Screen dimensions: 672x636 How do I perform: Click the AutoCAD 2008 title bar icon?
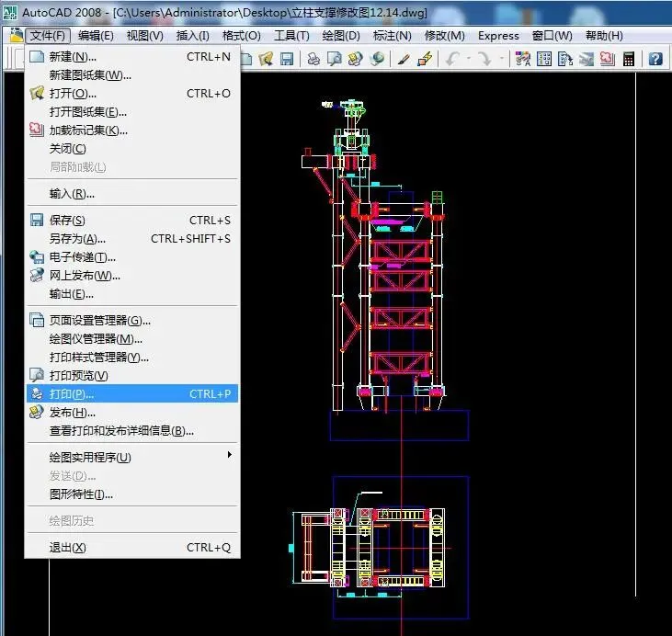[x=10, y=12]
